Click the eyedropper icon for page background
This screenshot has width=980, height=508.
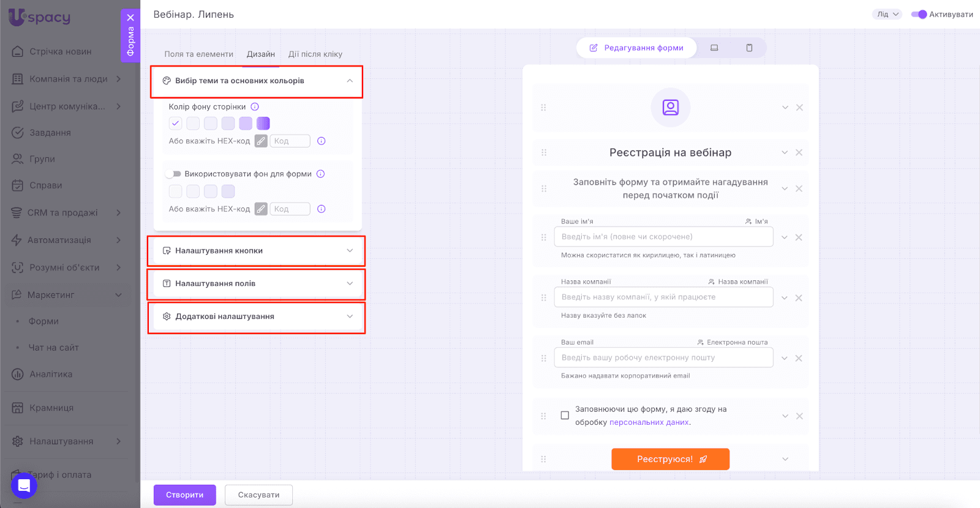[x=261, y=141]
